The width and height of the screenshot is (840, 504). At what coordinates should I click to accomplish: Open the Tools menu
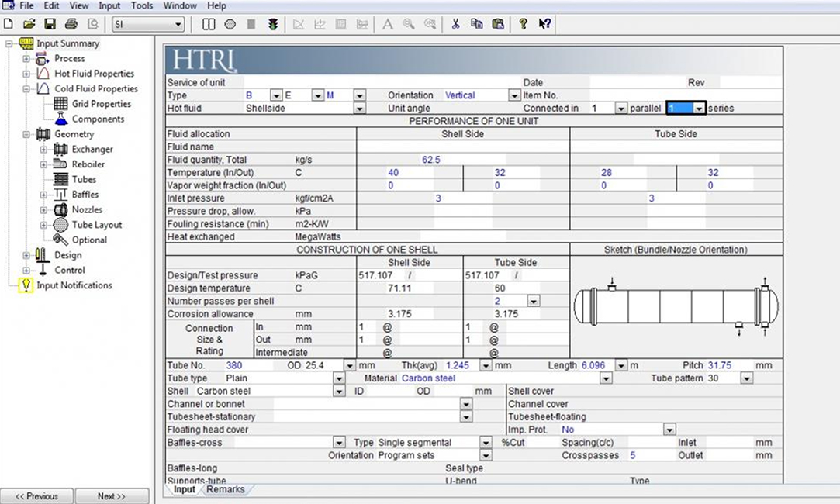pyautogui.click(x=142, y=5)
